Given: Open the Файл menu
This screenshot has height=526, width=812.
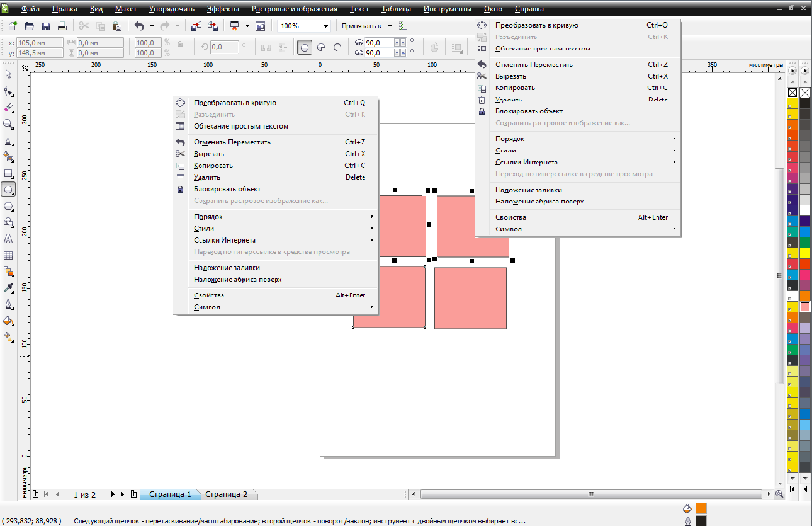Looking at the screenshot, I should pos(30,9).
